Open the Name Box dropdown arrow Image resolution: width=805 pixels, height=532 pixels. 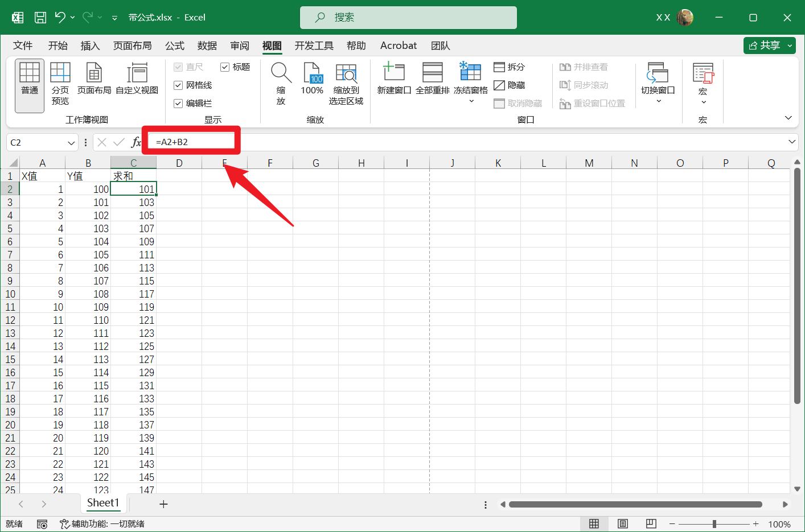(x=71, y=143)
